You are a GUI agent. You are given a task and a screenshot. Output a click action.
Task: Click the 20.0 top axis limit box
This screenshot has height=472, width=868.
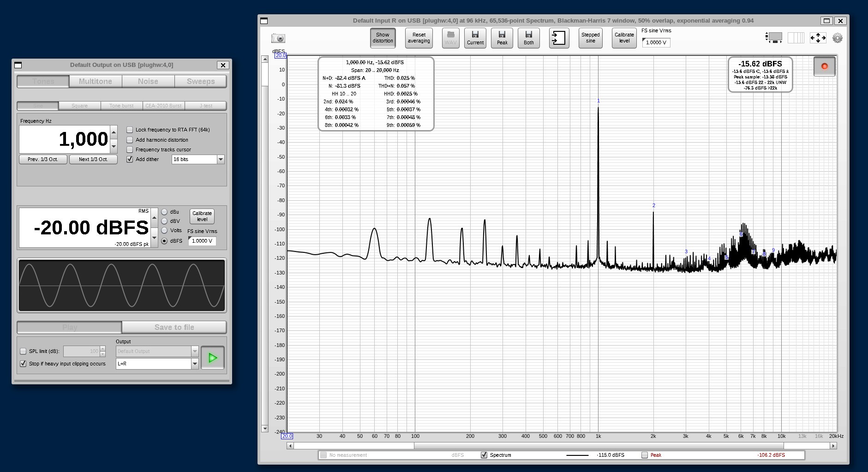(x=281, y=55)
